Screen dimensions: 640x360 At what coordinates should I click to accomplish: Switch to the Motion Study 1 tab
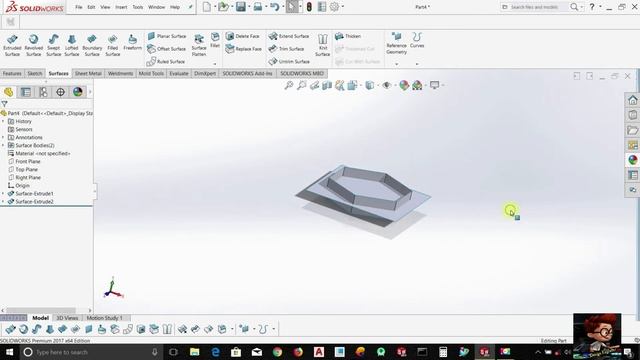[x=104, y=318]
